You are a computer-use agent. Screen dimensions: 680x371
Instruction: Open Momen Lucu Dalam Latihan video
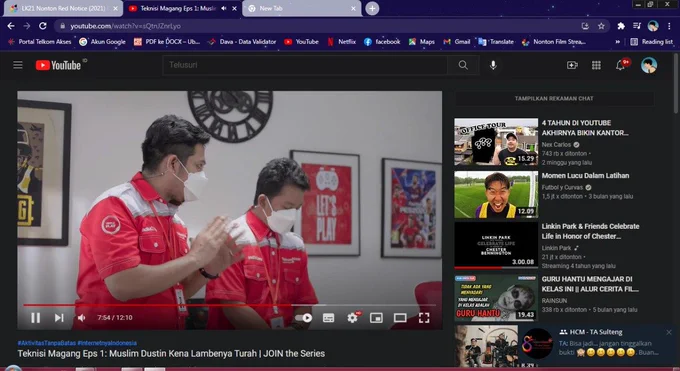(585, 176)
